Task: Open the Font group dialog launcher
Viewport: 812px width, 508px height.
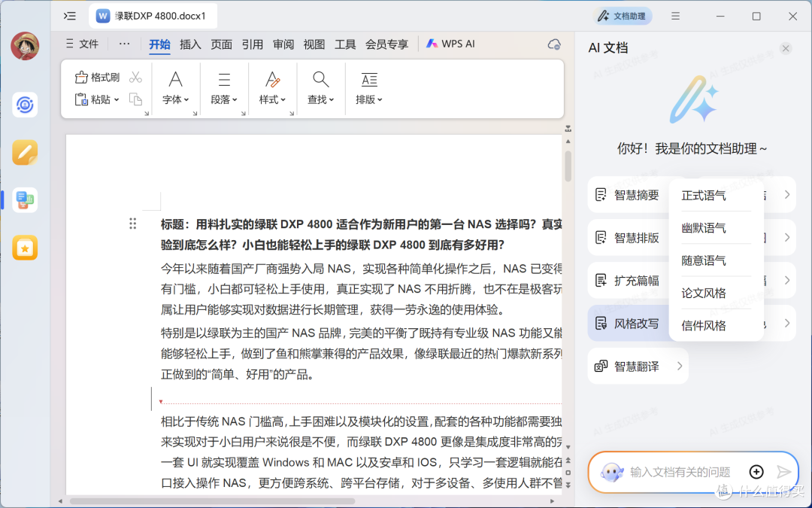Action: [195, 113]
